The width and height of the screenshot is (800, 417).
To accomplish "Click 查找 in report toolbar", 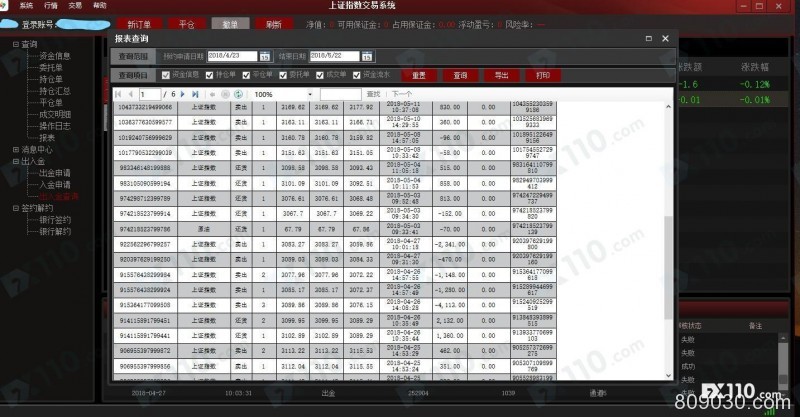I will point(373,94).
